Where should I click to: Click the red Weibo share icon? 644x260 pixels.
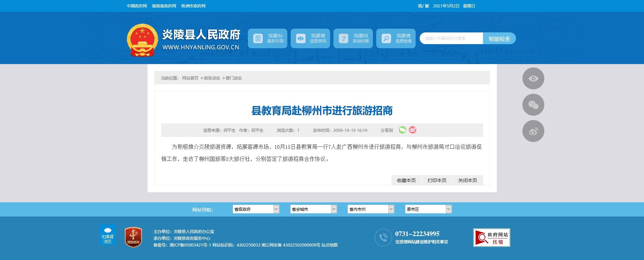[x=413, y=130]
